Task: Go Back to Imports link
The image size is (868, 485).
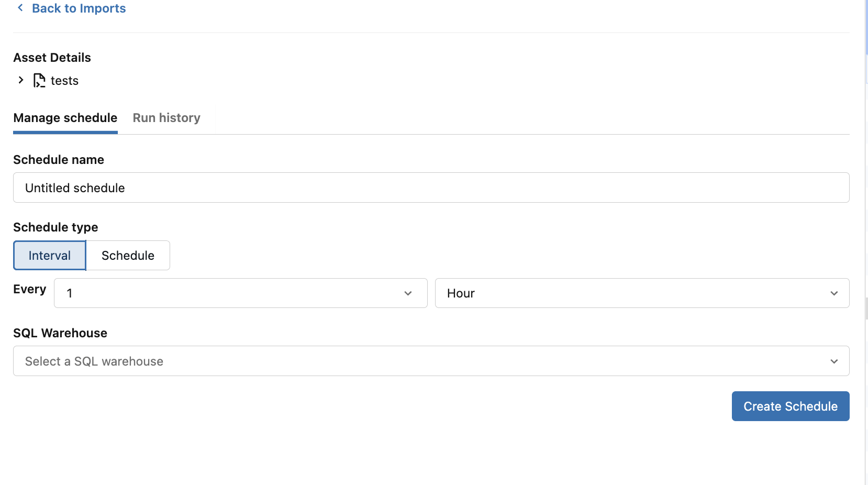Action: tap(79, 8)
